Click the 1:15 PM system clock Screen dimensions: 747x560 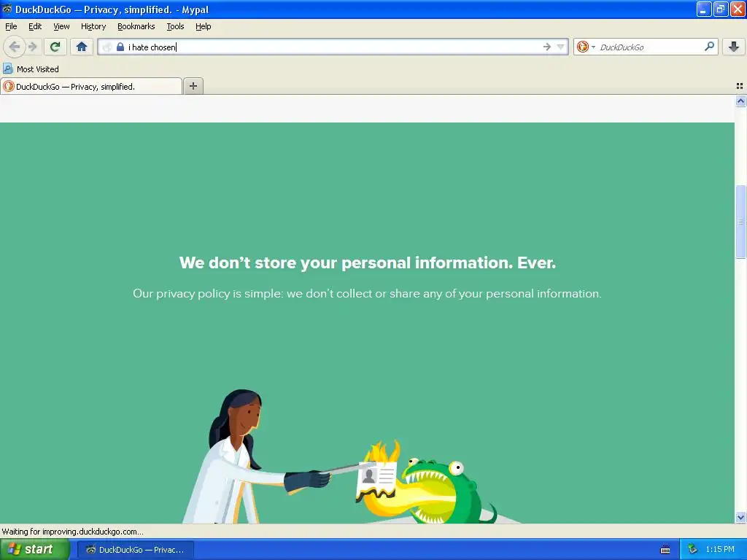point(720,550)
